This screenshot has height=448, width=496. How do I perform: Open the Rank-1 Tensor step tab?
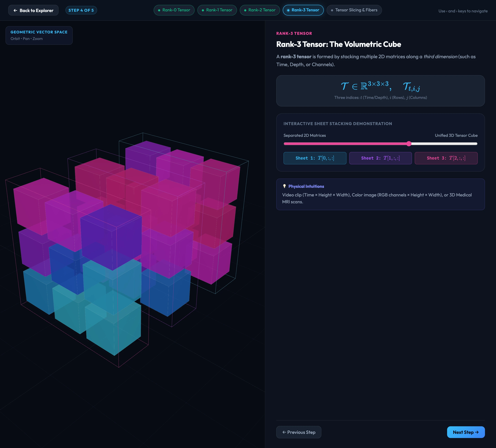(217, 10)
